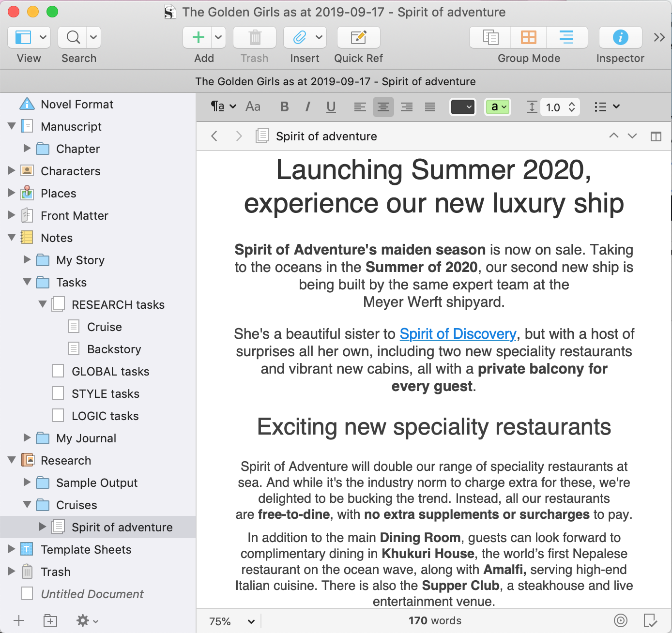Select center text alignment
Image resolution: width=672 pixels, height=633 pixels.
[383, 107]
